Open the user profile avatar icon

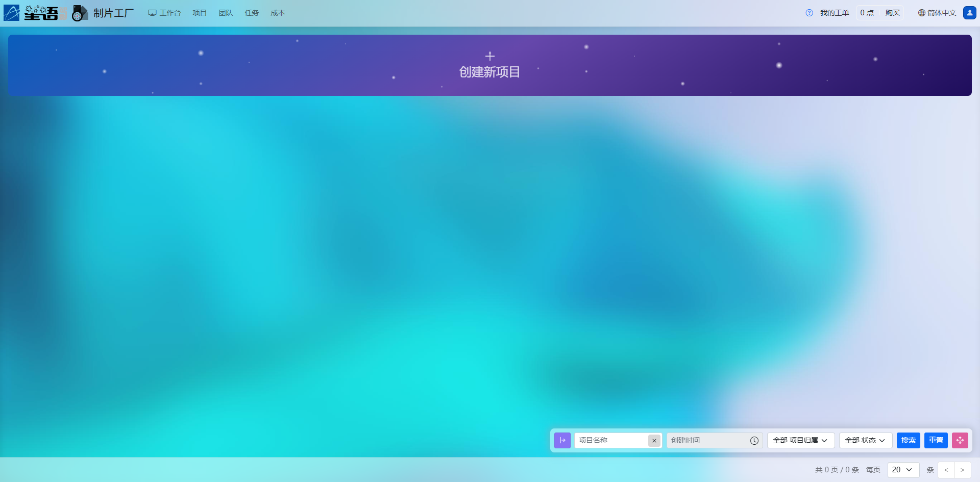(x=969, y=13)
